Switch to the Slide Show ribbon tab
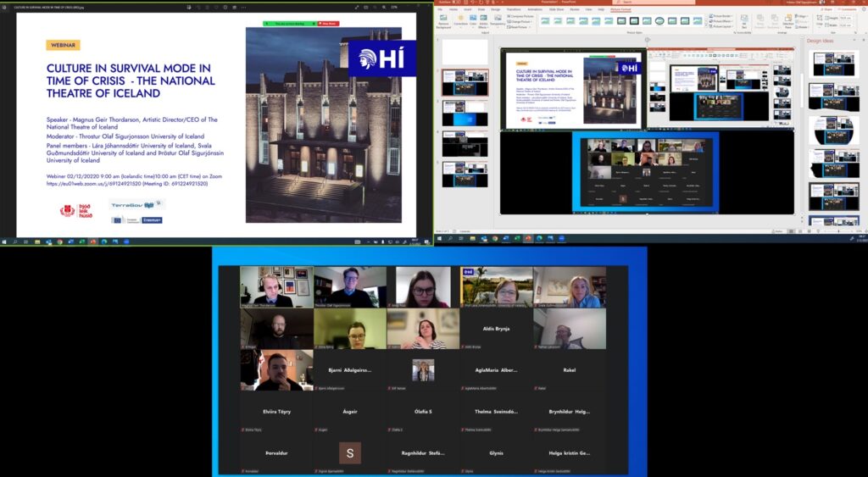Image resolution: width=868 pixels, height=477 pixels. click(556, 9)
